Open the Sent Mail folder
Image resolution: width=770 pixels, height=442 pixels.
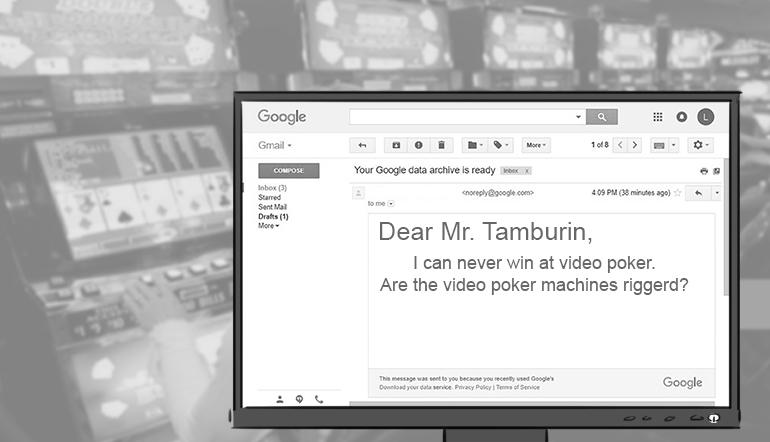pos(273,207)
